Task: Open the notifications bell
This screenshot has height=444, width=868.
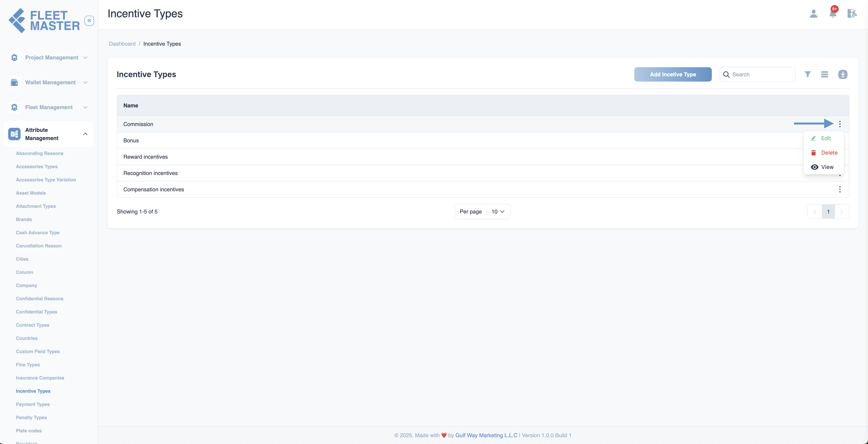Action: tap(833, 13)
